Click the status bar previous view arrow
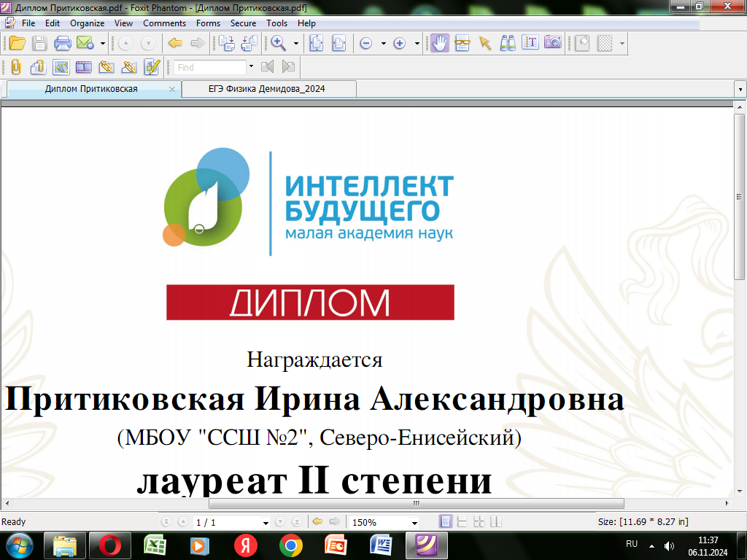The width and height of the screenshot is (747, 560). point(317,522)
